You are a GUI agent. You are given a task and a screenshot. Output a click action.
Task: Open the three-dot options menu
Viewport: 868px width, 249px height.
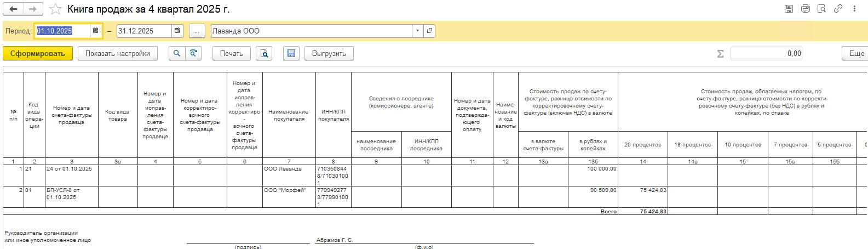854,9
